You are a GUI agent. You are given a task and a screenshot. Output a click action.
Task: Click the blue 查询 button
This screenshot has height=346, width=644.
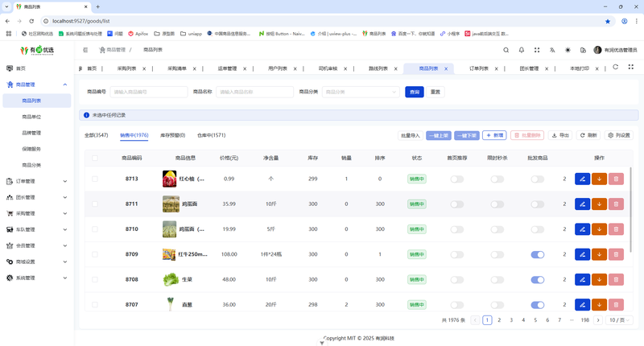point(415,92)
